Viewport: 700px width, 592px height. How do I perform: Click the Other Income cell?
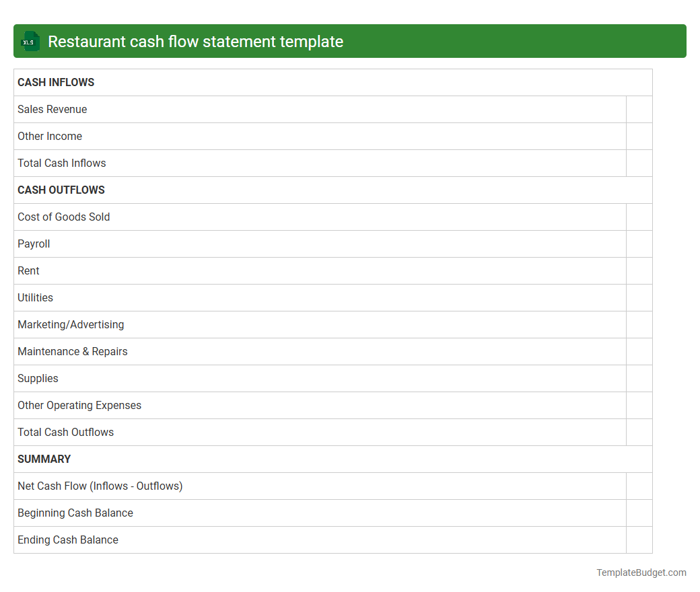(50, 136)
